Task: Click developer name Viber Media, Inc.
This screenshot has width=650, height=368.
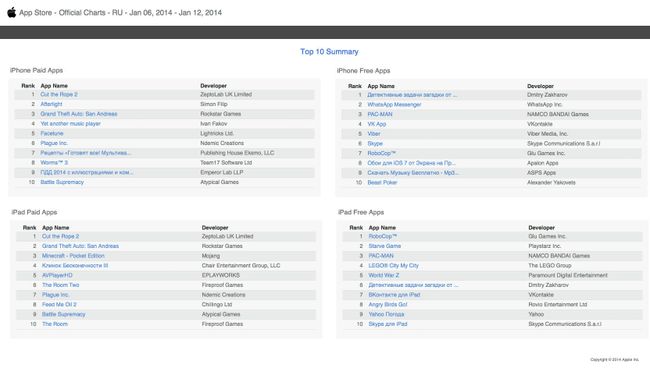Action: coord(547,133)
